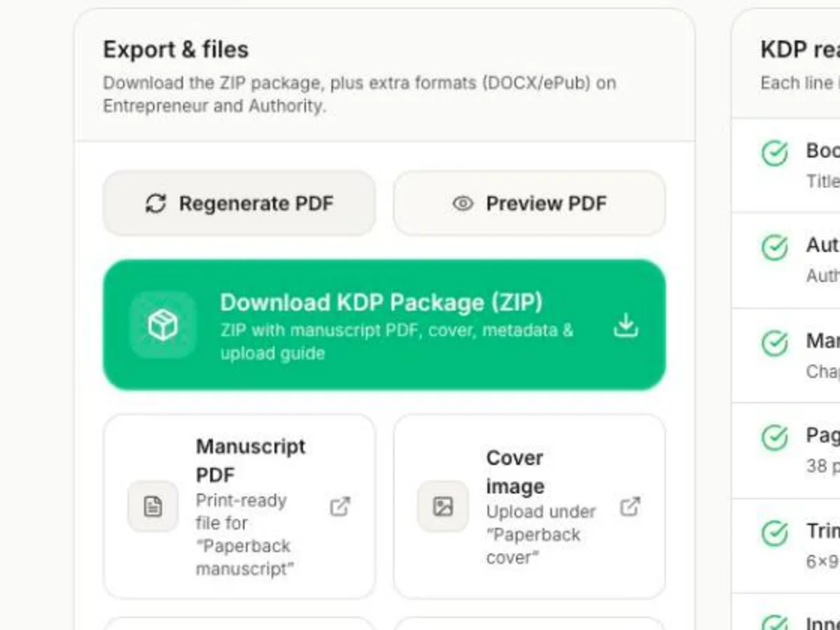Click the download arrow icon in green banner
The width and height of the screenshot is (840, 630).
pyautogui.click(x=626, y=325)
